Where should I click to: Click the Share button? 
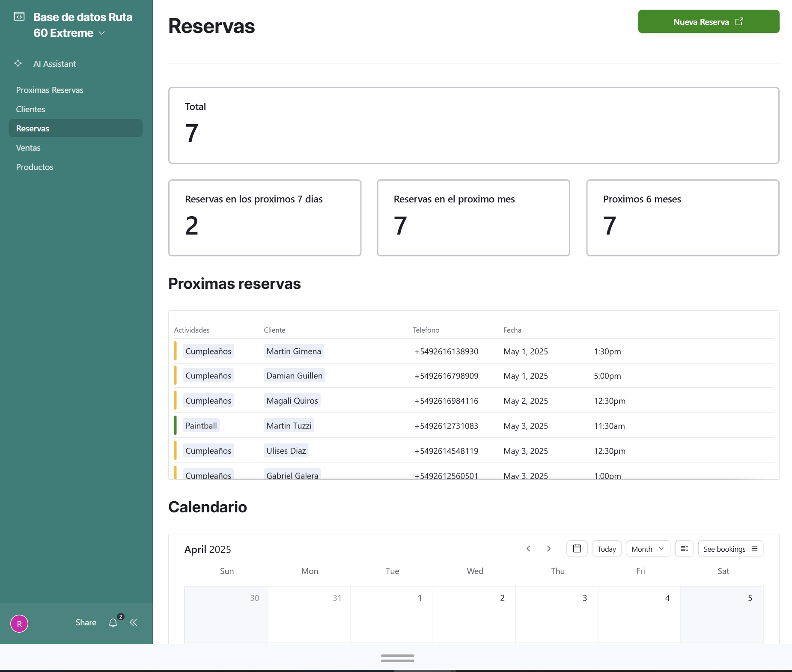click(86, 623)
